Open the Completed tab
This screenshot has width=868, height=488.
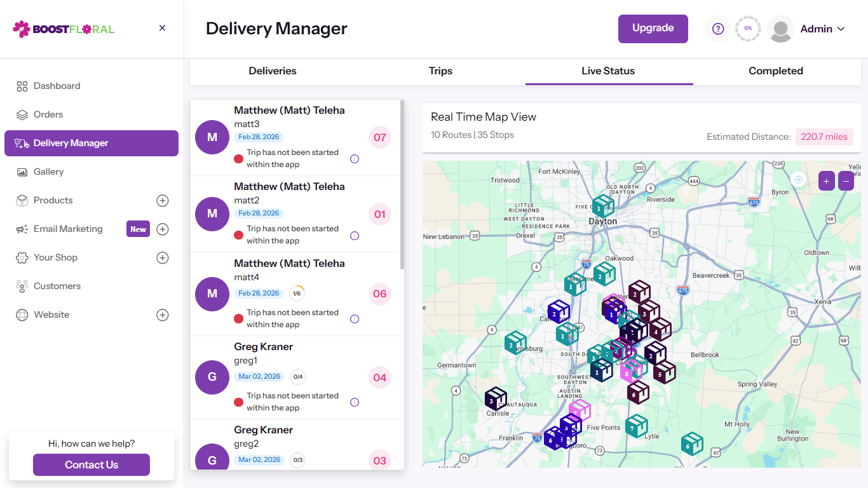776,71
